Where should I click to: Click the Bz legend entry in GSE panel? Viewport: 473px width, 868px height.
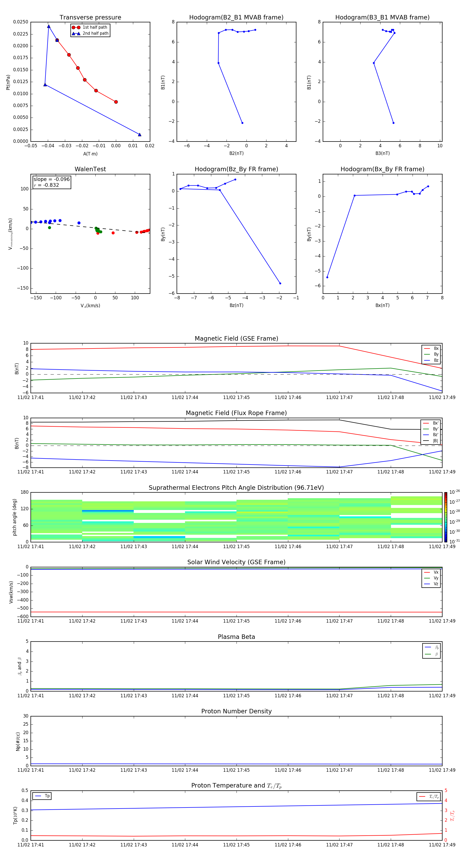(431, 360)
